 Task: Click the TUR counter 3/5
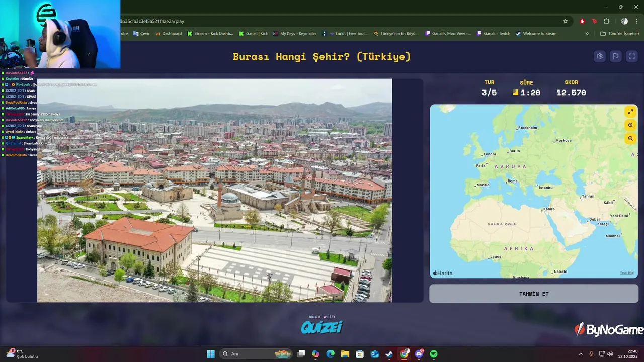tap(489, 93)
